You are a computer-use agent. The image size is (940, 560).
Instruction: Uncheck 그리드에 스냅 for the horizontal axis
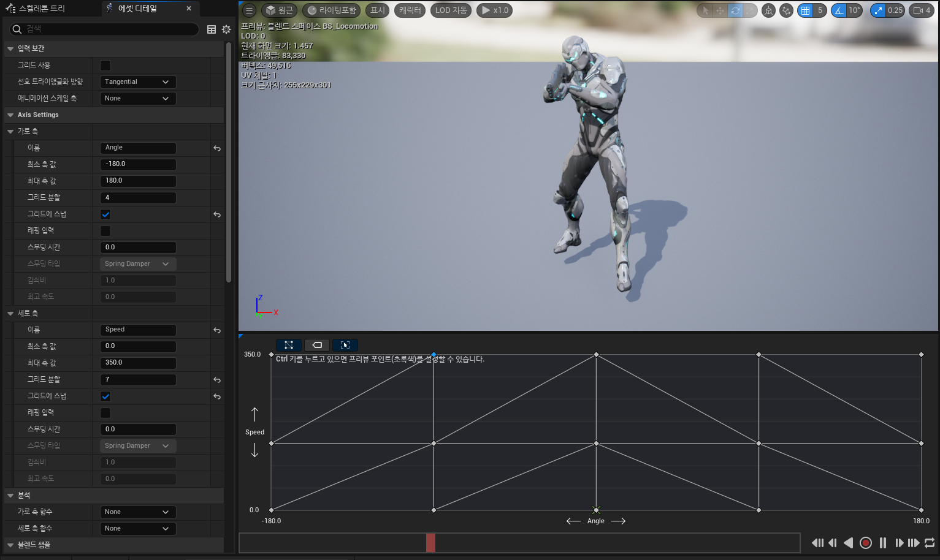(x=105, y=214)
